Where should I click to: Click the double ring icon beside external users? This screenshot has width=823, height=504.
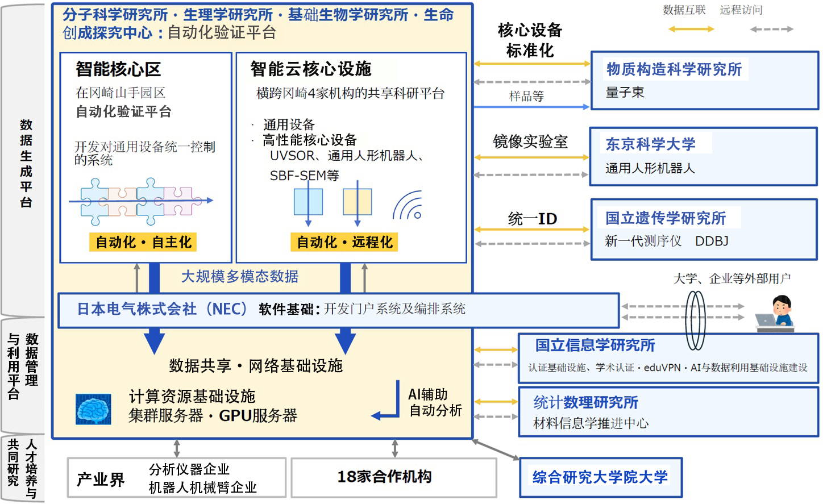pos(696,320)
